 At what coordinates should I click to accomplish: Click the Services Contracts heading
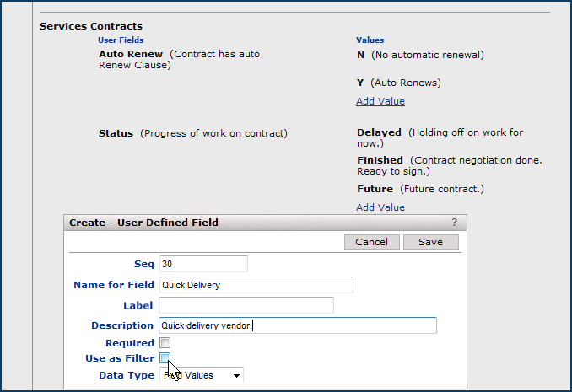(91, 27)
